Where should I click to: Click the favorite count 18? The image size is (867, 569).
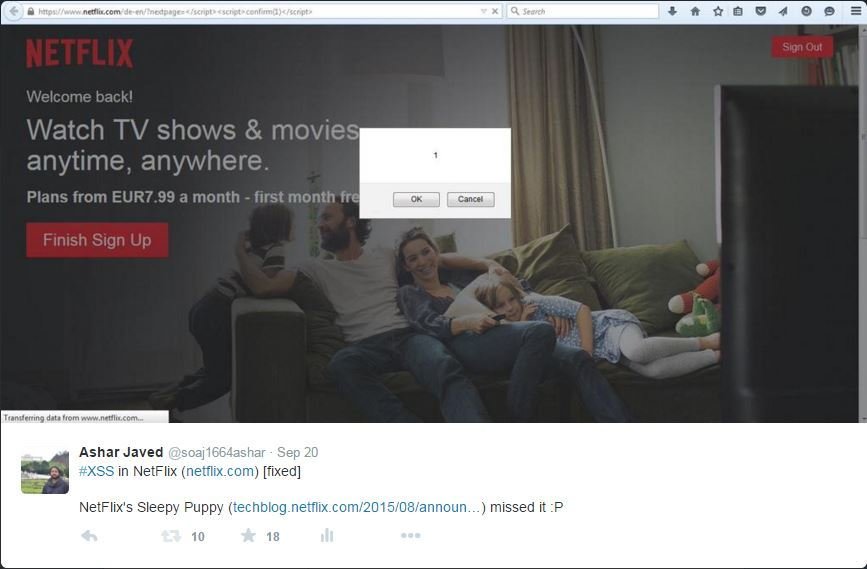pos(273,536)
